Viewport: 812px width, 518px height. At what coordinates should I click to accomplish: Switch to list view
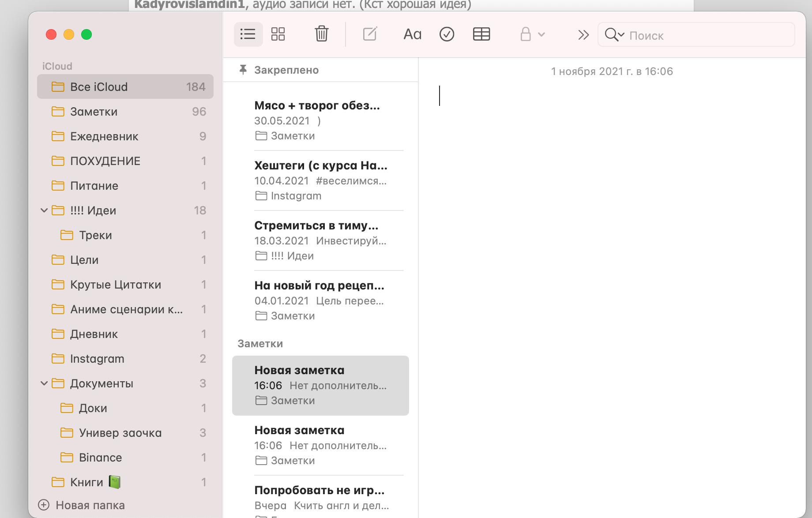[x=248, y=34]
